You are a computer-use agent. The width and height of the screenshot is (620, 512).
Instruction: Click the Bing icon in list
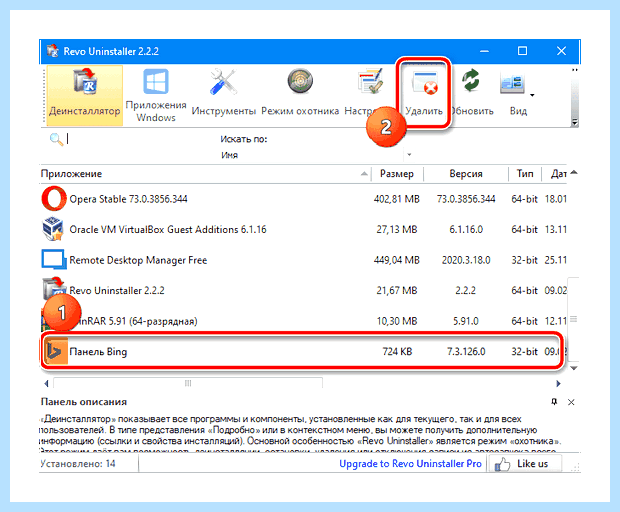55,351
